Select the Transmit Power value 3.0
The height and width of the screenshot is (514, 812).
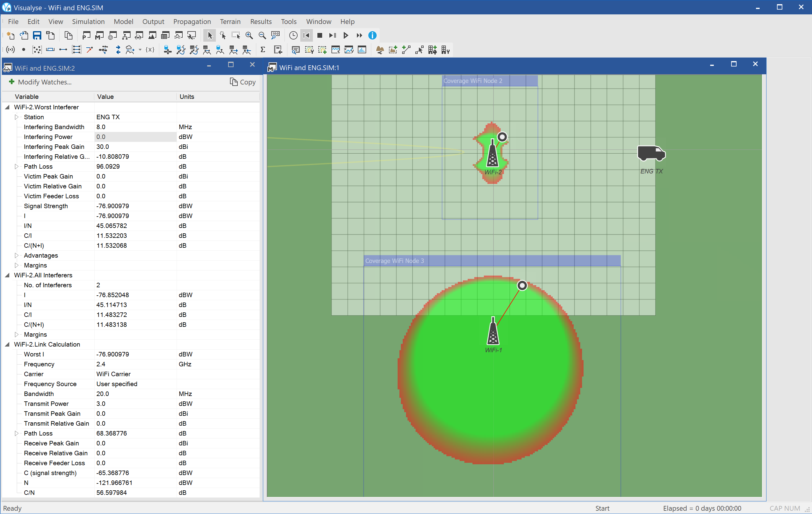[136, 404]
